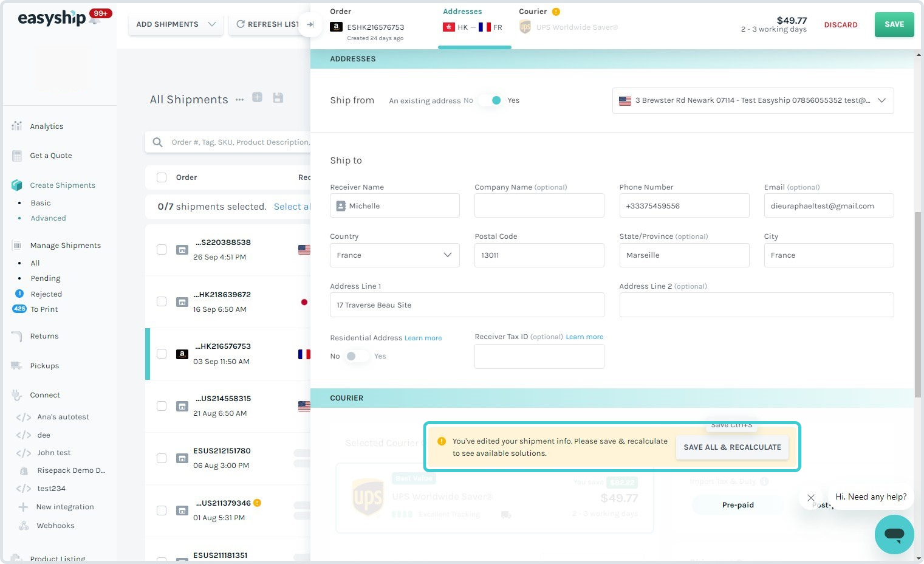Click the City field
Screen dimensions: 924x564
click(829, 255)
